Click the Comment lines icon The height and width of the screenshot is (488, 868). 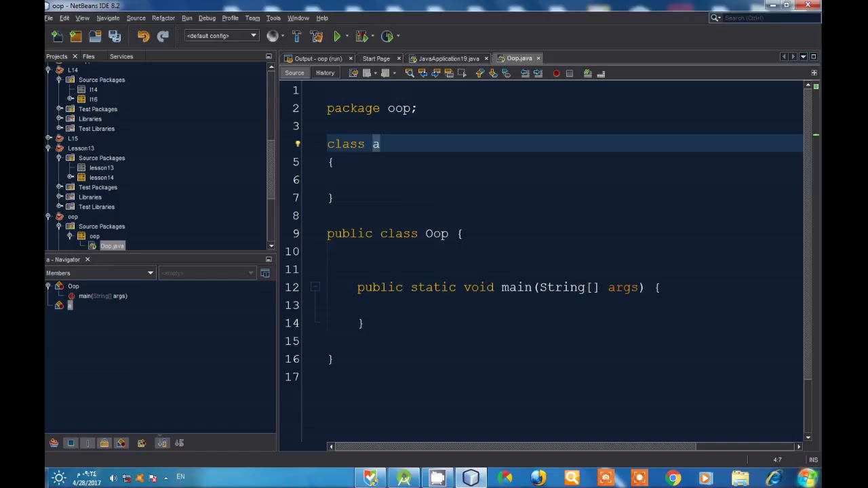coord(587,73)
